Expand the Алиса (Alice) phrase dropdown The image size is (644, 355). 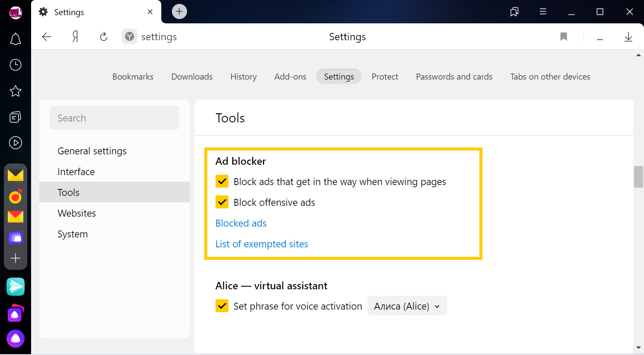pos(407,306)
